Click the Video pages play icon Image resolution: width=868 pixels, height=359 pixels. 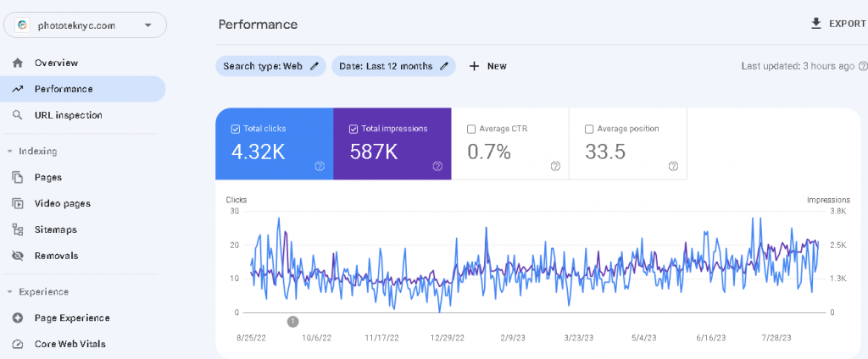(x=18, y=203)
